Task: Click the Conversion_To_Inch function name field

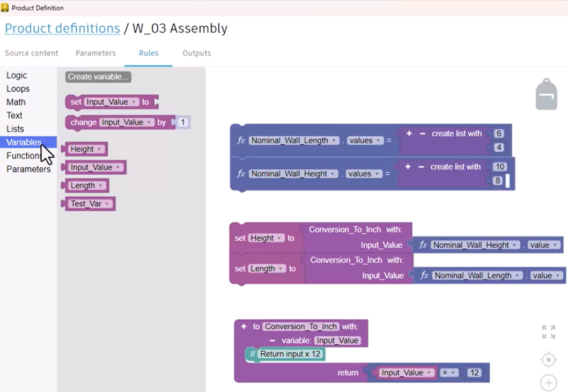Action: (301, 327)
